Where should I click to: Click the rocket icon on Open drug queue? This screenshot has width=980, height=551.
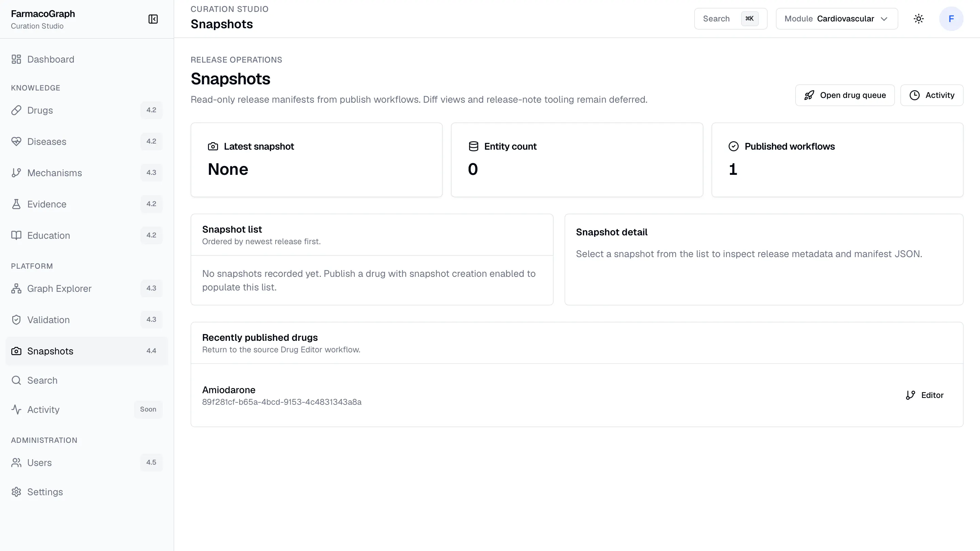tap(809, 95)
